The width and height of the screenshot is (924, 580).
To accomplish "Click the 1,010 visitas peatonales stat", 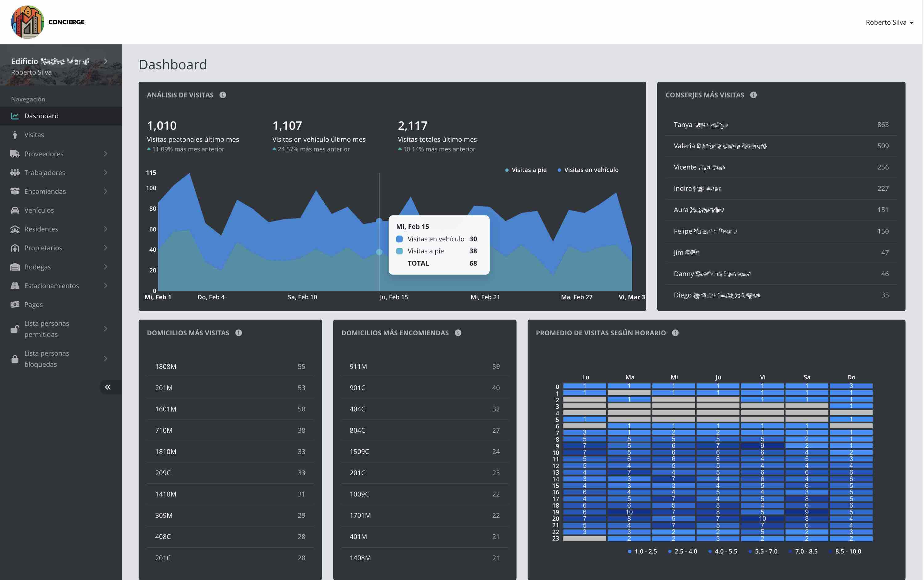I will 193,136.
